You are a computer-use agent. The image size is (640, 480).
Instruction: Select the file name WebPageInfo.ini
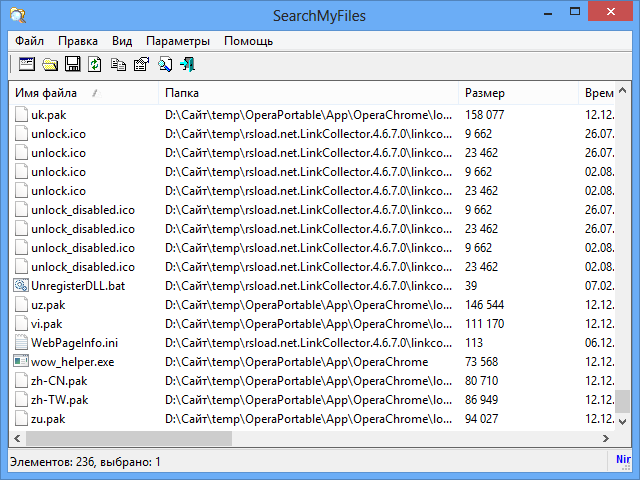coord(74,343)
